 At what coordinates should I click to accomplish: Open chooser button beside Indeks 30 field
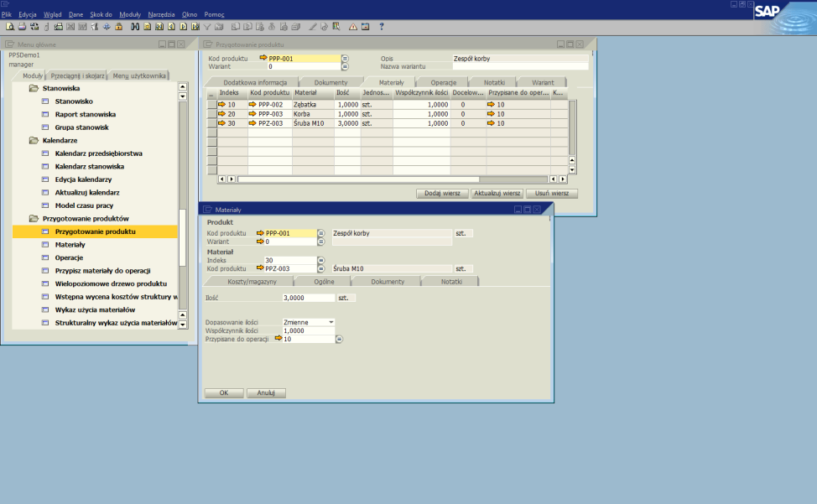[321, 260]
